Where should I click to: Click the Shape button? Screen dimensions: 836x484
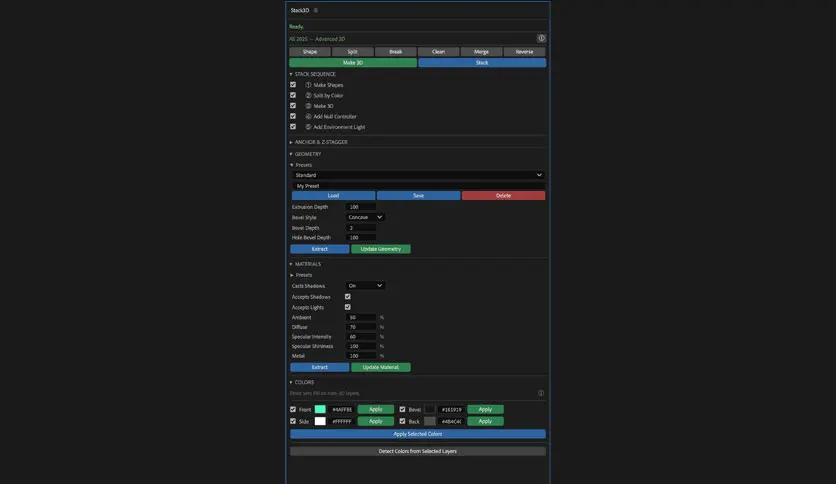(x=310, y=52)
